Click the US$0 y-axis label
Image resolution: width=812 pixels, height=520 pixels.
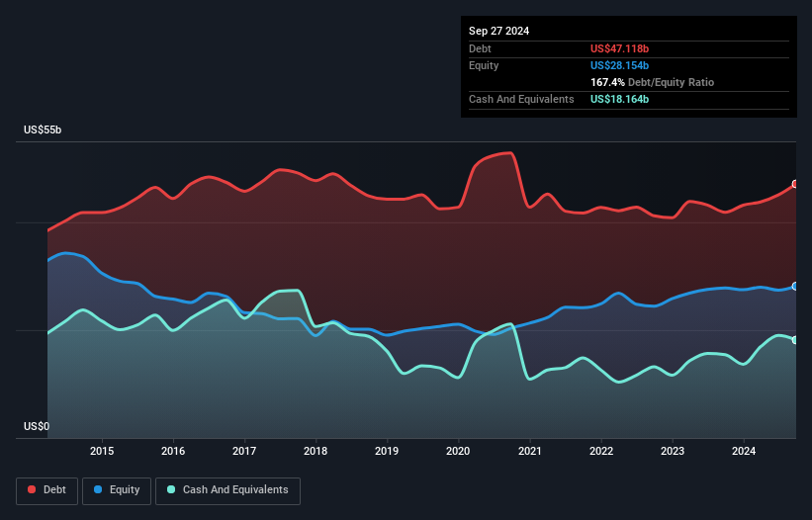point(37,426)
